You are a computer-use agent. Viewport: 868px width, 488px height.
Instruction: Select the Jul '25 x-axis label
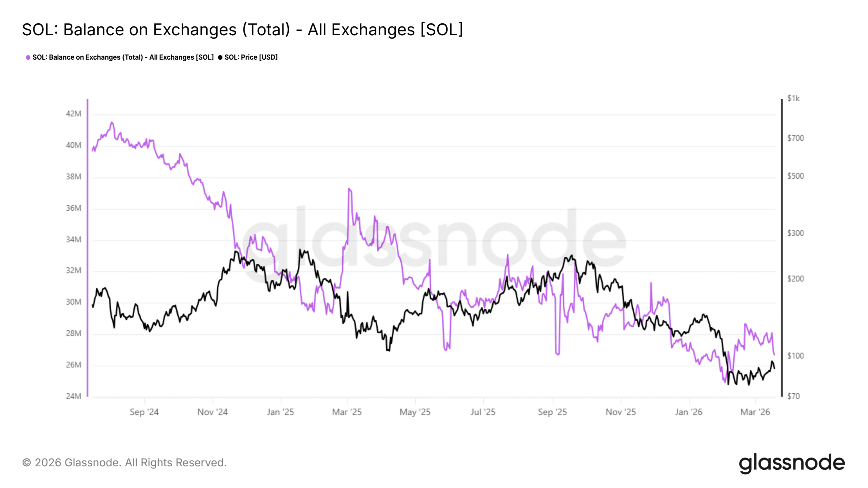tap(483, 412)
